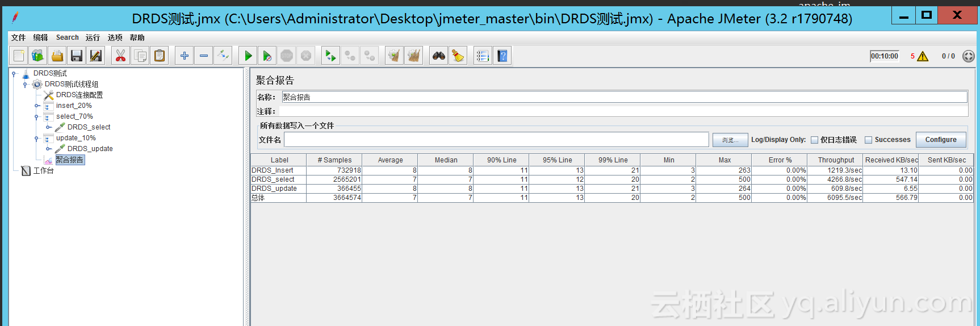The width and height of the screenshot is (980, 326).
Task: Open the Templates icon in toolbar
Action: point(38,56)
